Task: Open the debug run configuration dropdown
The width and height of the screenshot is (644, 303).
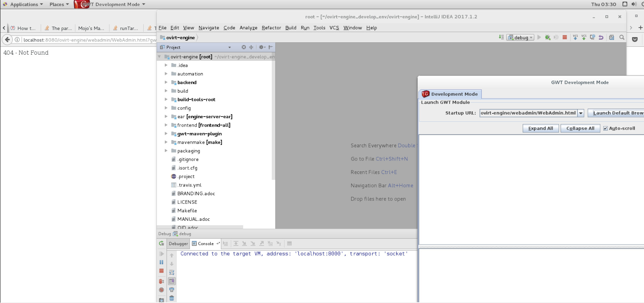Action: pyautogui.click(x=520, y=38)
